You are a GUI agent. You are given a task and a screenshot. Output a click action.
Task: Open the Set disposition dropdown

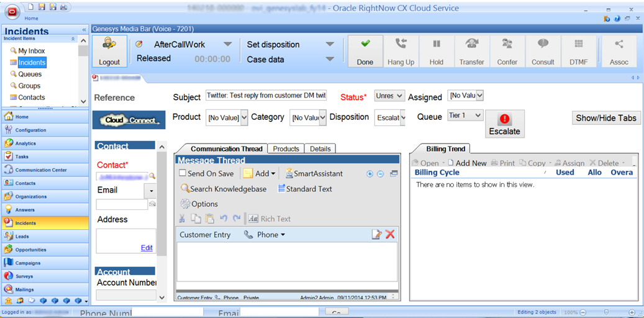pos(330,45)
